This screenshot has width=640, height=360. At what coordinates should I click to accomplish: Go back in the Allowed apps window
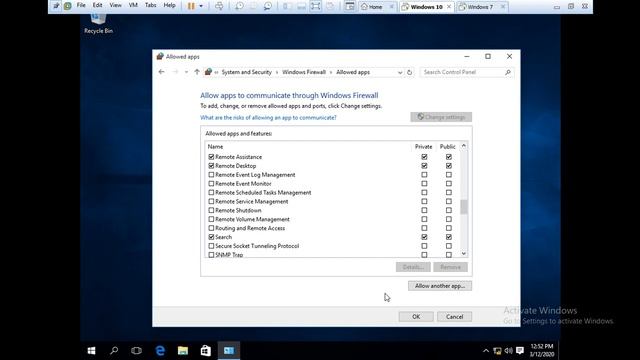click(162, 72)
